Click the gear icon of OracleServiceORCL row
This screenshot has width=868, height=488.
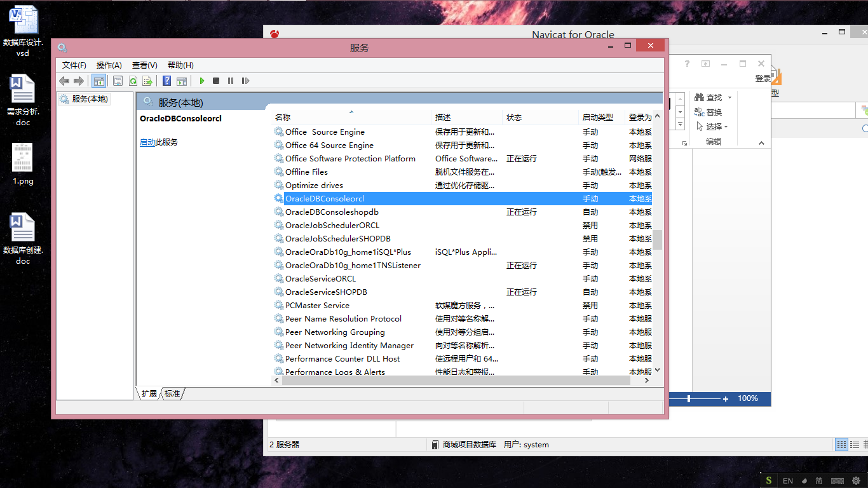click(x=279, y=278)
